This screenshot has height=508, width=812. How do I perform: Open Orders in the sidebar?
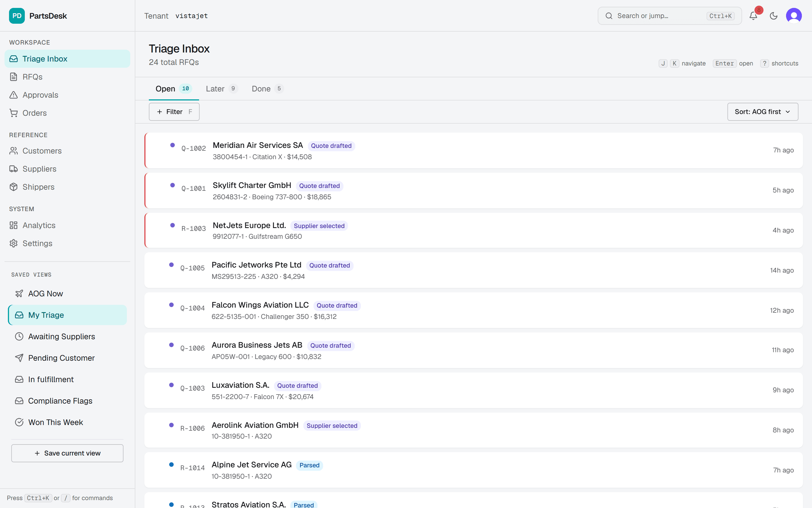(67, 113)
